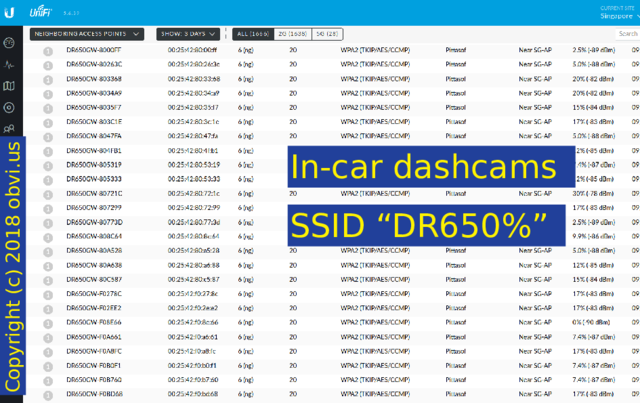Click the round icon beside DR650GW-80263C
Screen dimensions: 640x403
pyautogui.click(x=48, y=65)
